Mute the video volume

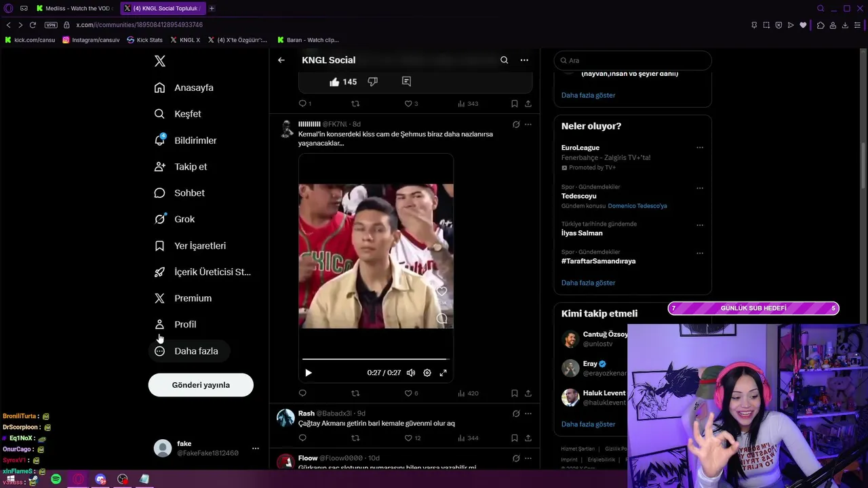point(411,373)
